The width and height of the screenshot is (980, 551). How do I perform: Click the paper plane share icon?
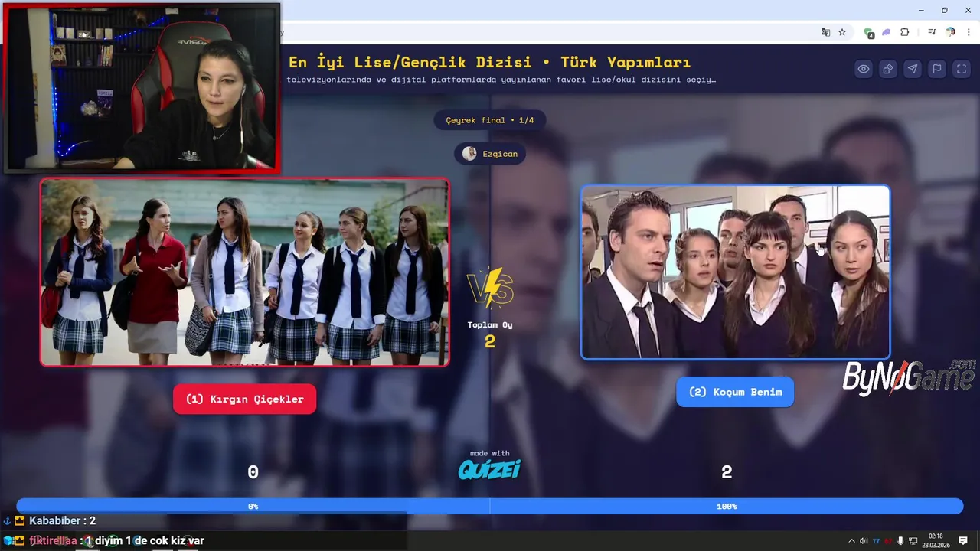[x=913, y=69]
